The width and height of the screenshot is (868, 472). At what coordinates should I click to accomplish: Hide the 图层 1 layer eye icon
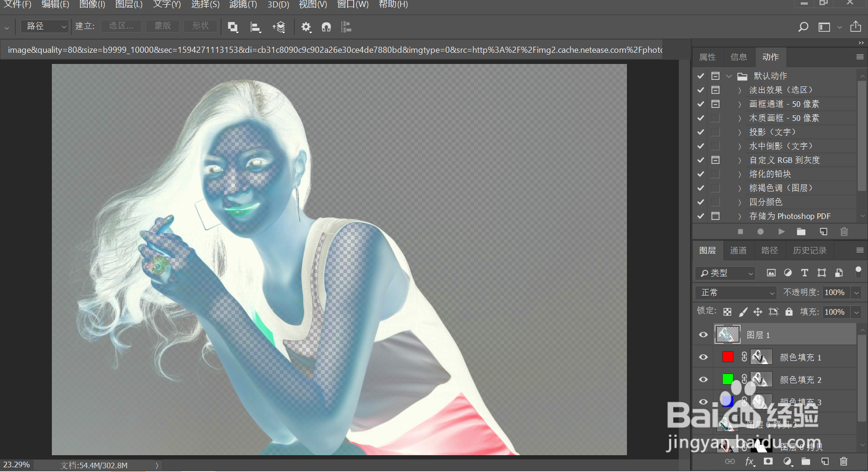(703, 335)
